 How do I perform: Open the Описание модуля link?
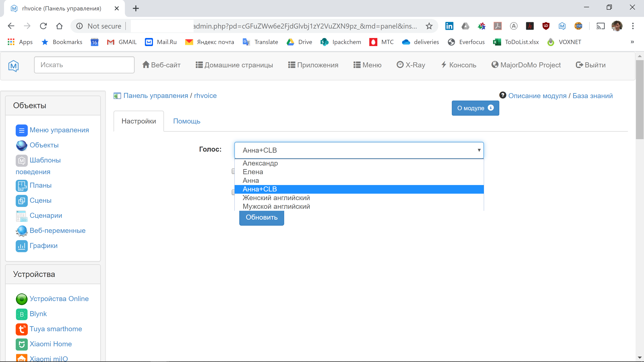pyautogui.click(x=538, y=96)
